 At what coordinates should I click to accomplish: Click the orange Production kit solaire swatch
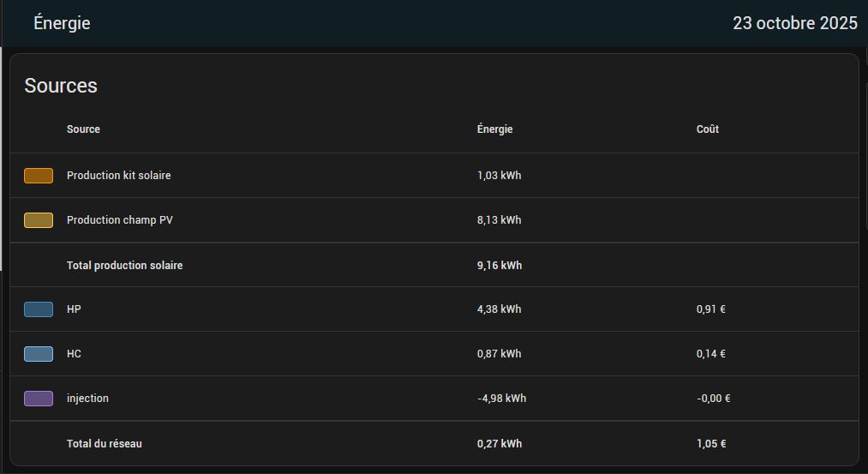coord(39,176)
